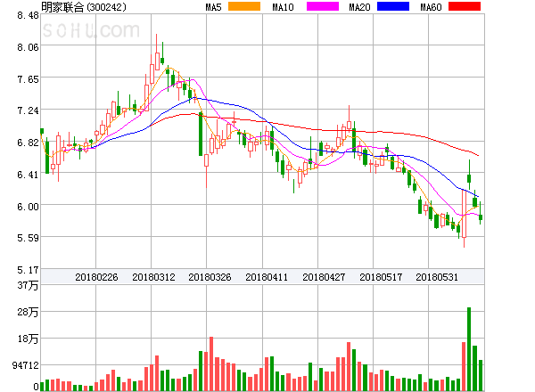Click the 20180517 date label
The height and width of the screenshot is (392, 535).
381,277
